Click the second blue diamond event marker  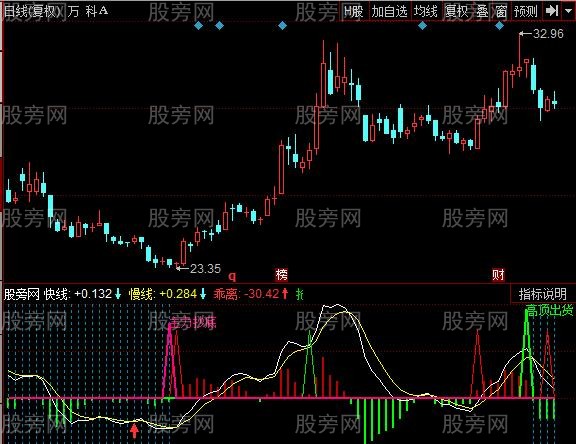[x=219, y=26]
